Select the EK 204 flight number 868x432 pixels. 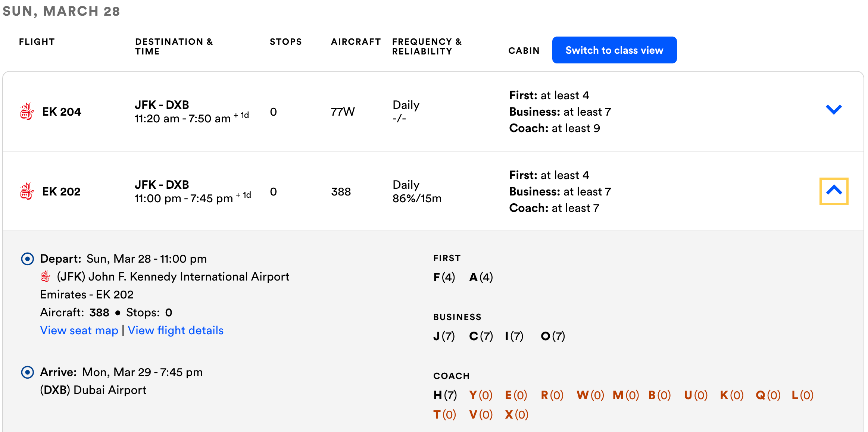(62, 112)
